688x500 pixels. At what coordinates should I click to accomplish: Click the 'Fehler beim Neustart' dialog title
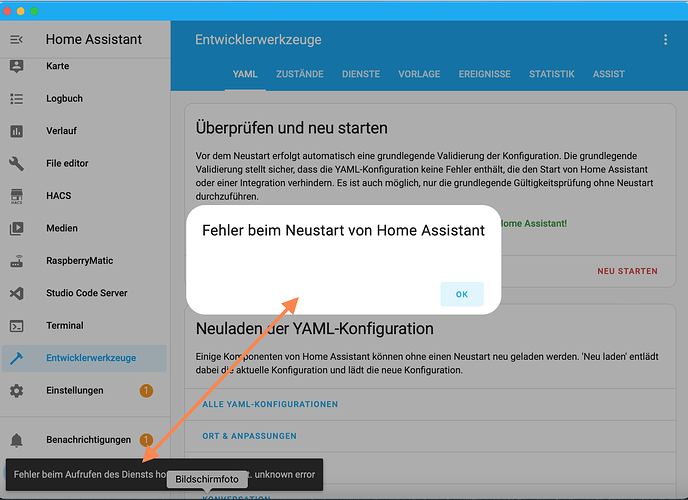click(343, 230)
